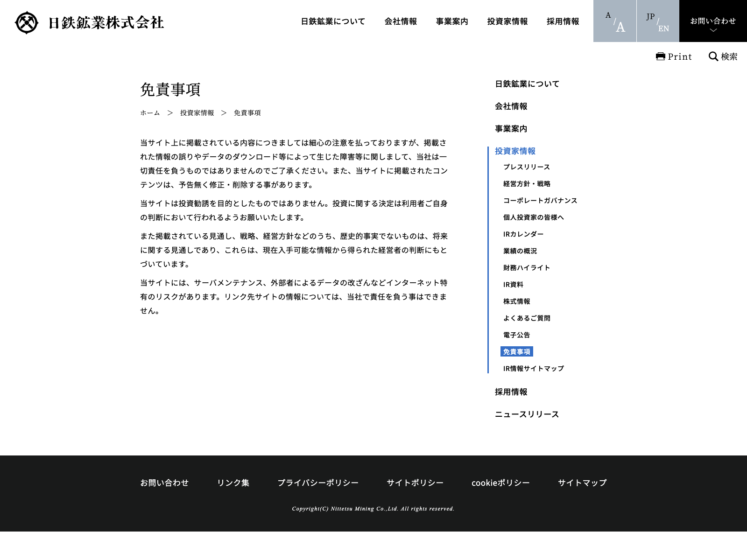Open search via the magnifying glass icon
747x560 pixels.
pos(713,56)
